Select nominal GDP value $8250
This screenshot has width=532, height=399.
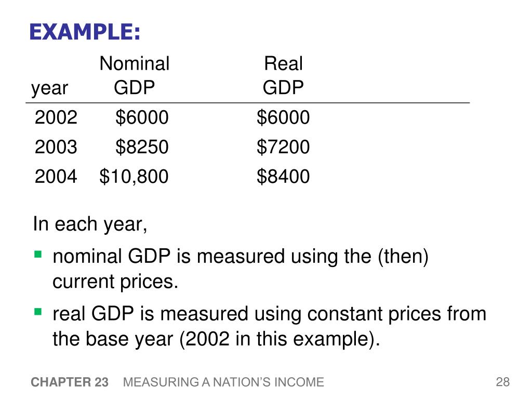click(142, 147)
